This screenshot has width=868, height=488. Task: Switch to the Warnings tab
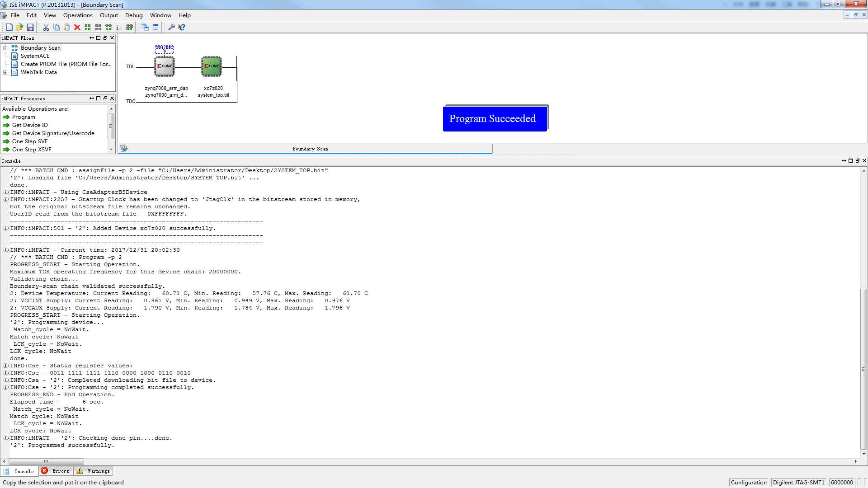(x=93, y=471)
